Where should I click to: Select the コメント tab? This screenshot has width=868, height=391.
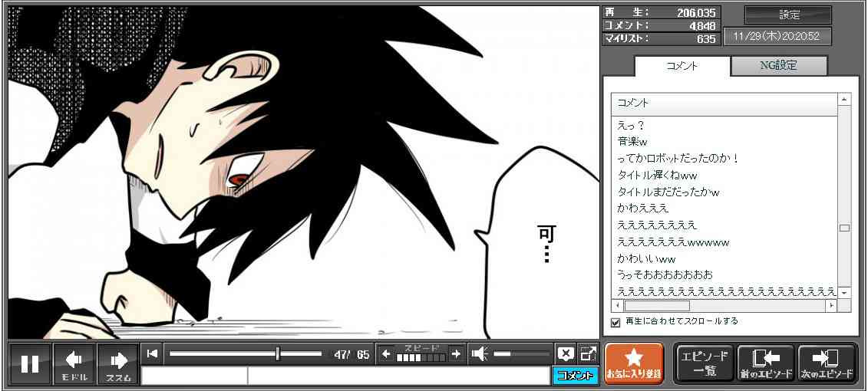(x=682, y=66)
